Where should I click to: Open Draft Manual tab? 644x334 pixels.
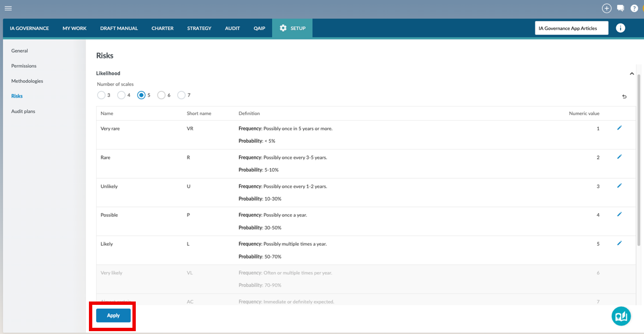(119, 28)
